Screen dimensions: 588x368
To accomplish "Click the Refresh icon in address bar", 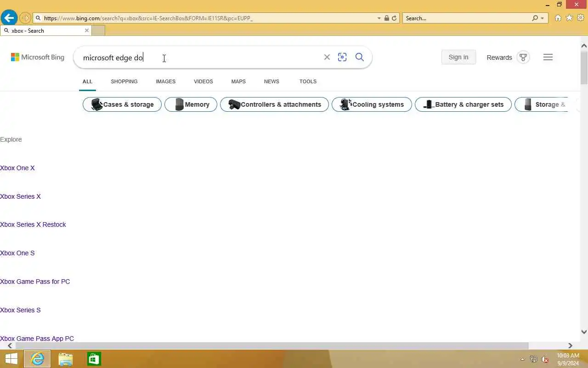I will point(394,18).
